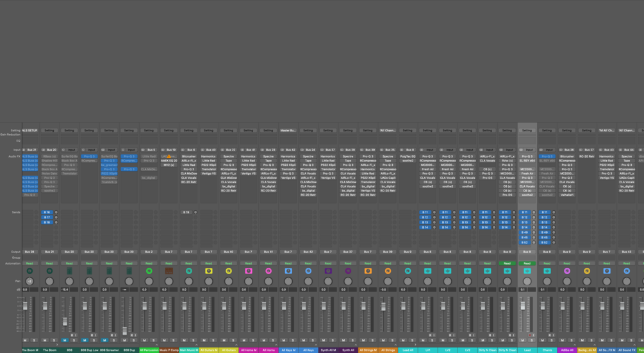Image resolution: width=644 pixels, height=353 pixels.
Task: Select the Chants track name label
Action: [547, 350]
